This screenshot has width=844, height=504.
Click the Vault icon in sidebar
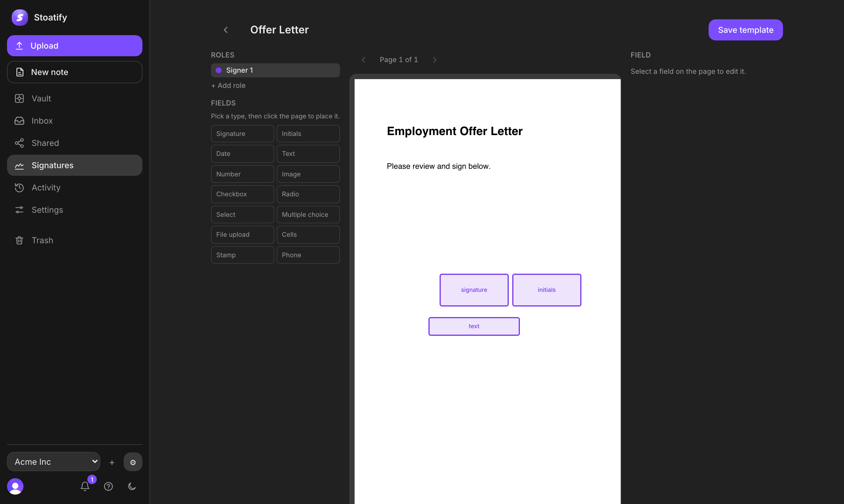(19, 98)
